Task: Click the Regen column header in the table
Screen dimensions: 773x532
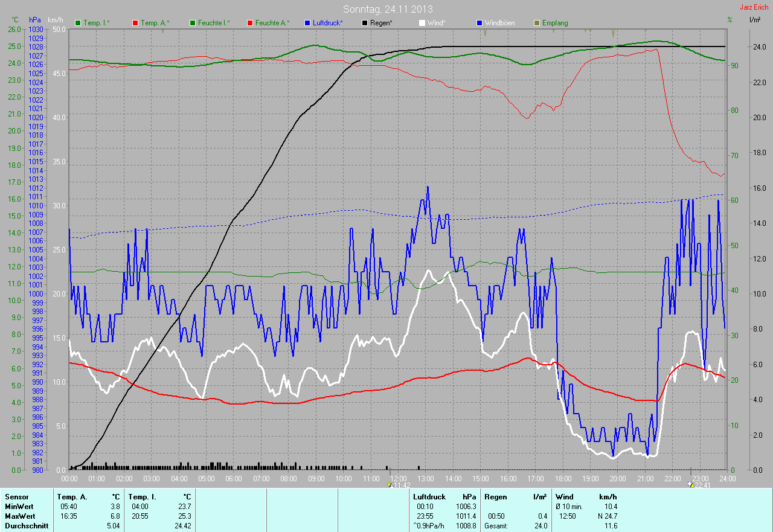Action: (495, 497)
